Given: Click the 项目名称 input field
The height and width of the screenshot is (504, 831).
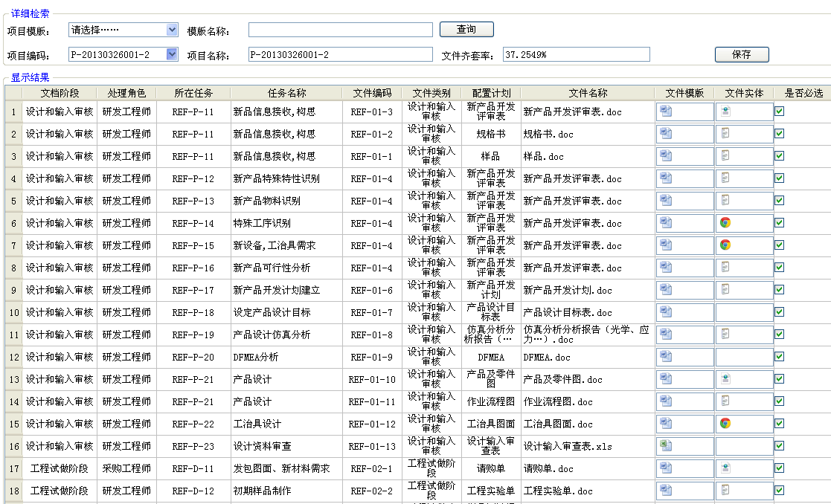Looking at the screenshot, I should tap(341, 54).
